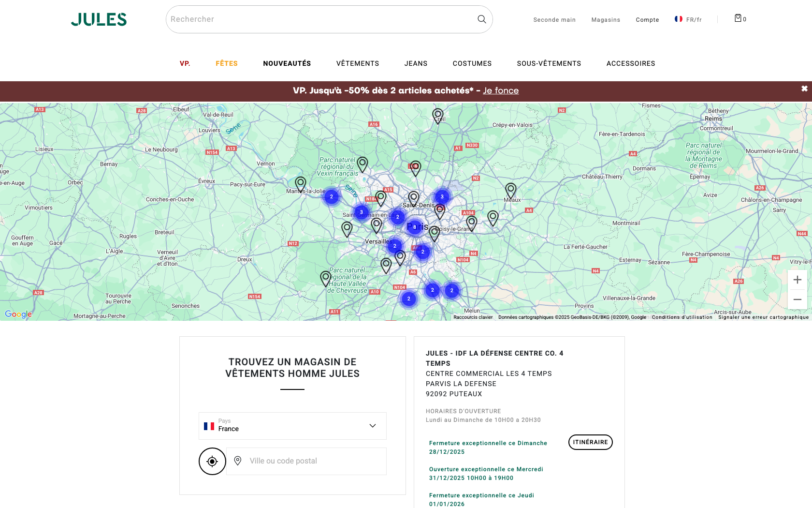The width and height of the screenshot is (812, 508).
Task: Follow the 'Je fonce' promo link
Action: (501, 90)
